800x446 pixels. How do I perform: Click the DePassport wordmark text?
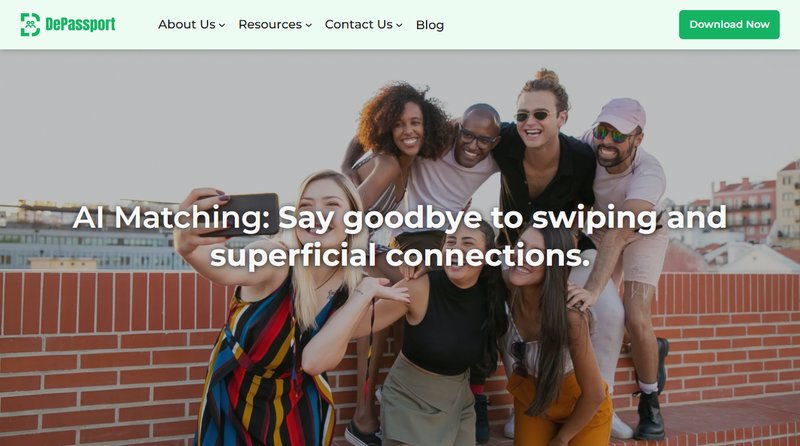point(80,24)
